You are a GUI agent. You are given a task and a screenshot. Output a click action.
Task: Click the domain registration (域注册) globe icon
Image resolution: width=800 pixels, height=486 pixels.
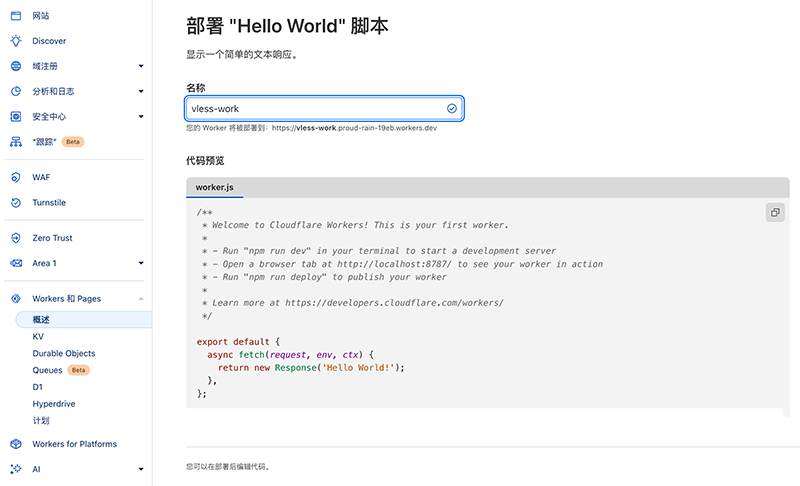click(16, 66)
